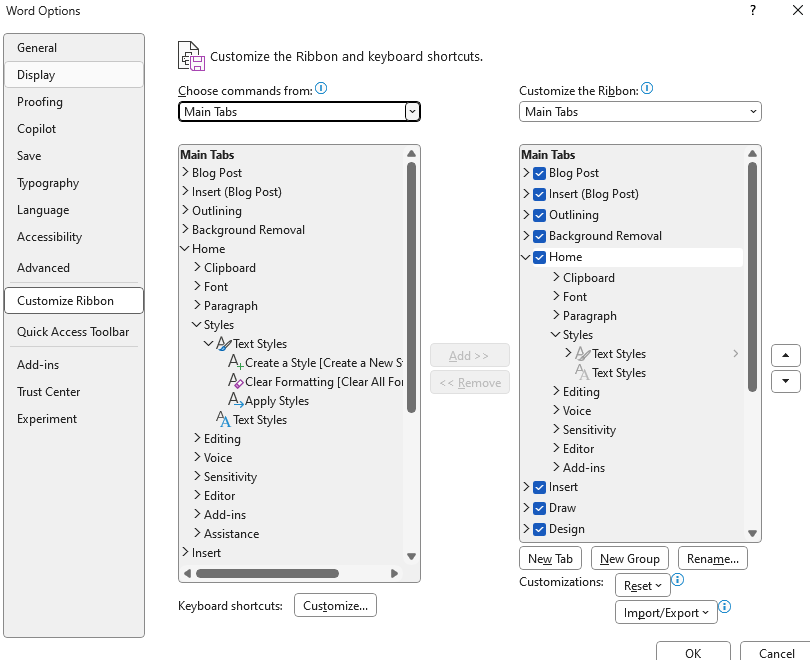Open the Quick Access Toolbar section
Viewport: 810px width, 660px height.
[x=73, y=332]
